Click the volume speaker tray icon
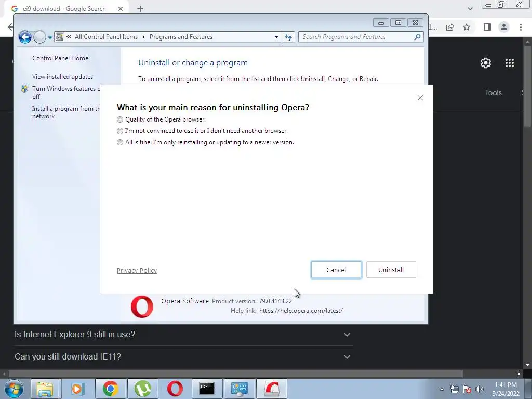The image size is (532, 399). tap(480, 389)
